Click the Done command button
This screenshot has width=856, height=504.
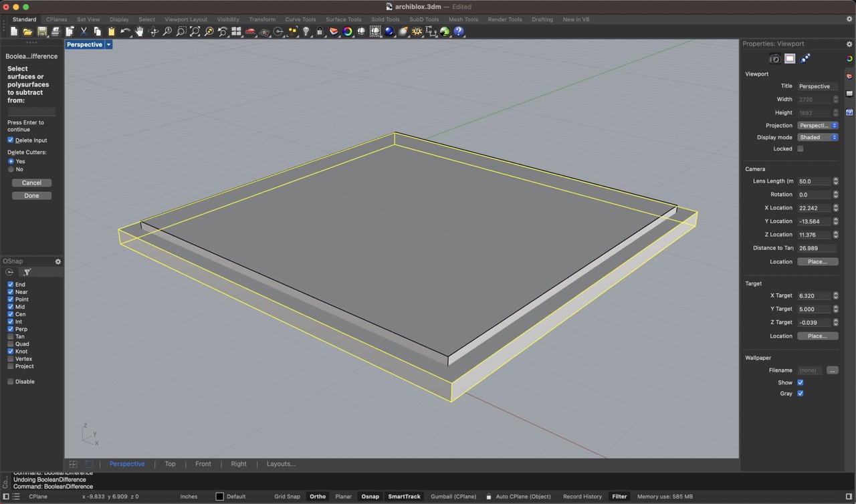[x=31, y=196]
